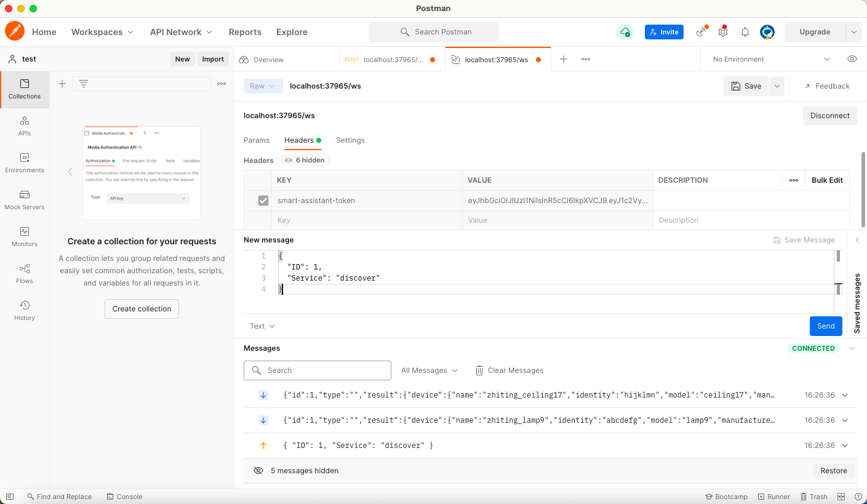
Task: Click the Clear Messages trash icon
Action: click(x=479, y=370)
